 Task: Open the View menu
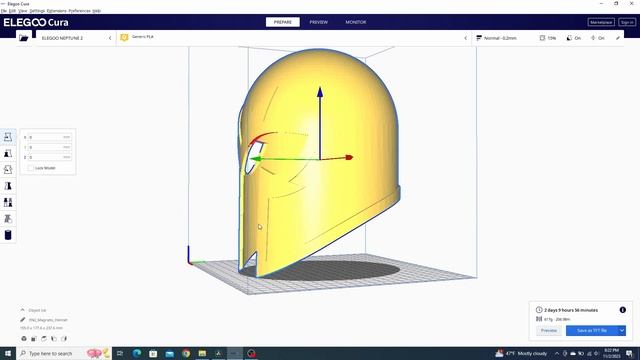(x=23, y=11)
